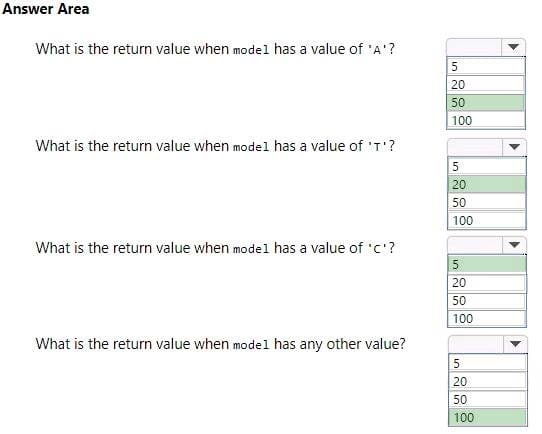The image size is (542, 434).
Task: Pick highlighted 50 for model 'A'
Action: [x=486, y=103]
